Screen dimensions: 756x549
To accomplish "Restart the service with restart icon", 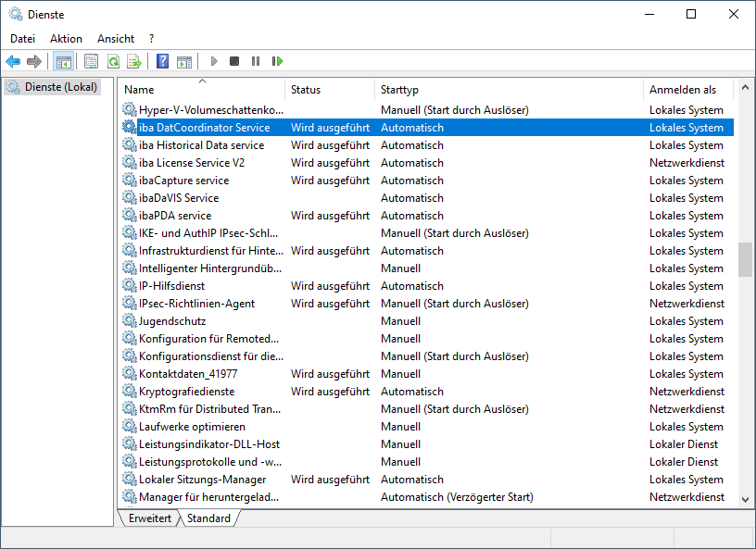I will pos(277,61).
